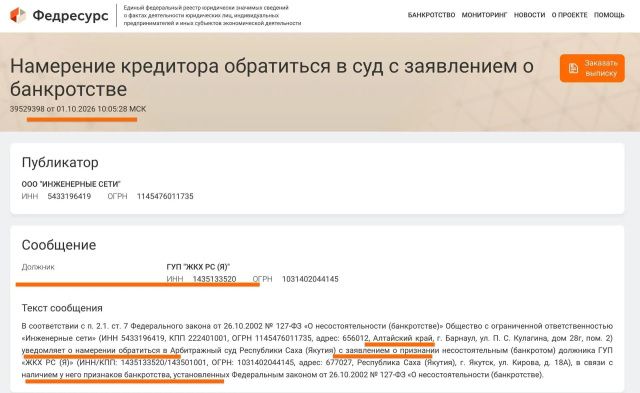Click the Должник field label

click(38, 267)
